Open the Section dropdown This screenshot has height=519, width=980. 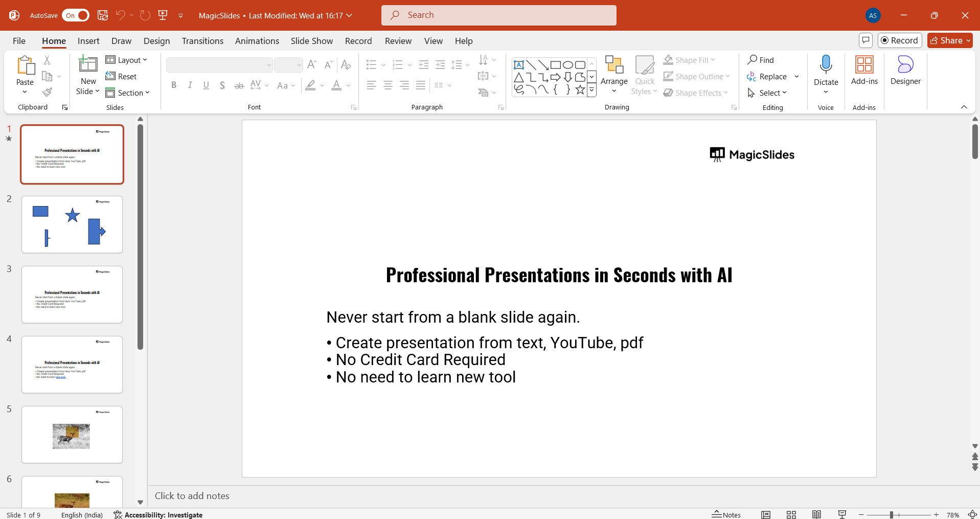pyautogui.click(x=128, y=93)
